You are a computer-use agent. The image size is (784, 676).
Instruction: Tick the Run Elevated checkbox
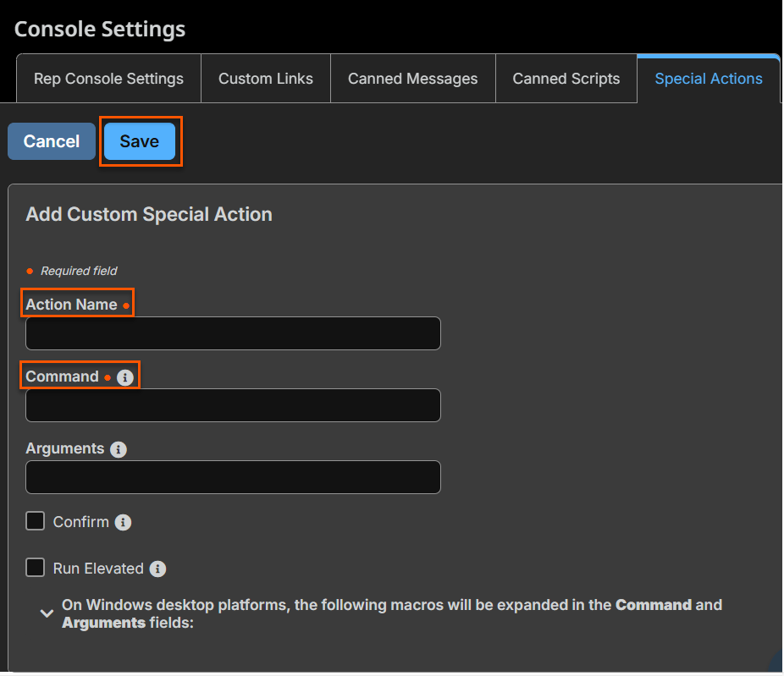[35, 568]
